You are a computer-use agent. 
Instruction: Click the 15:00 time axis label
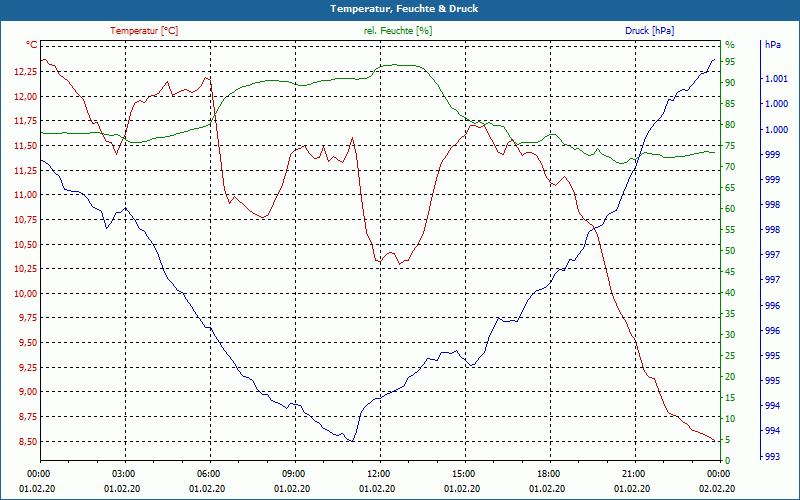click(465, 474)
